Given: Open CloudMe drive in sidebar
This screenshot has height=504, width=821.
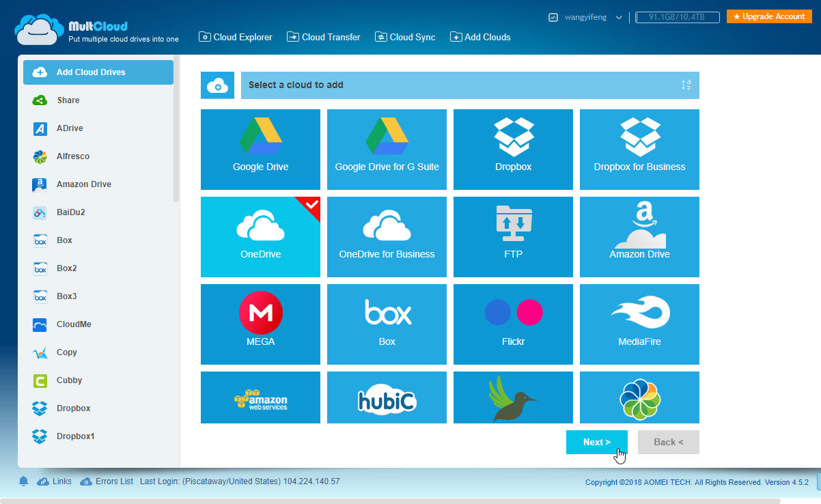Looking at the screenshot, I should click(x=98, y=324).
